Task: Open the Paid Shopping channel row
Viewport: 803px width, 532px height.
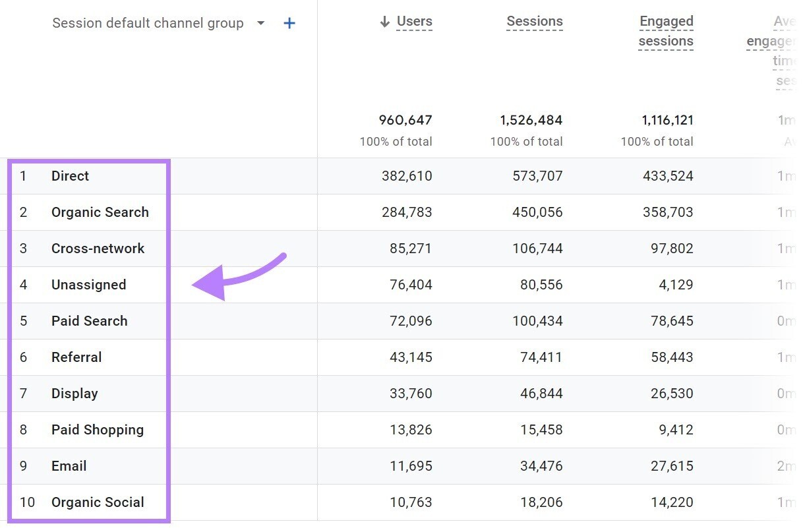Action: 98,430
